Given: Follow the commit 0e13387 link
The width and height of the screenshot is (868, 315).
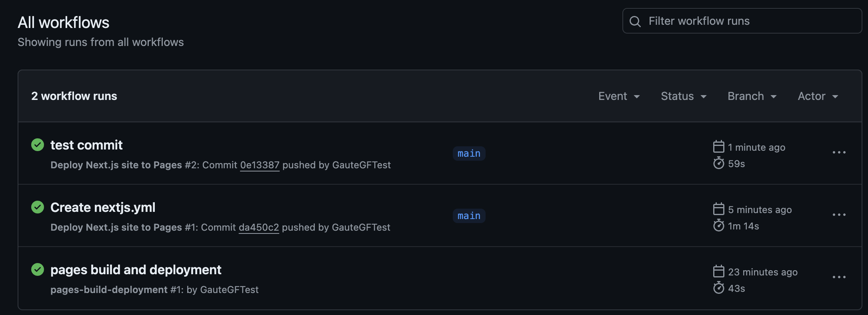Looking at the screenshot, I should 260,165.
